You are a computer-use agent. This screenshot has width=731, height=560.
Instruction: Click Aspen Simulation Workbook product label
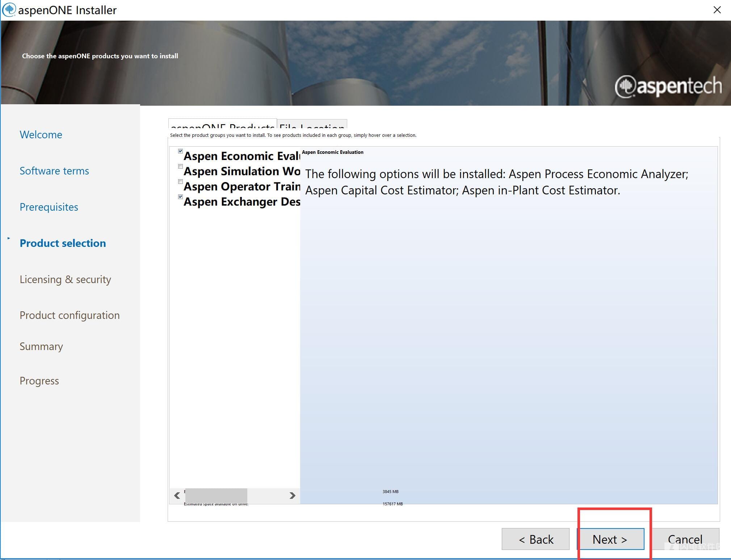(241, 171)
